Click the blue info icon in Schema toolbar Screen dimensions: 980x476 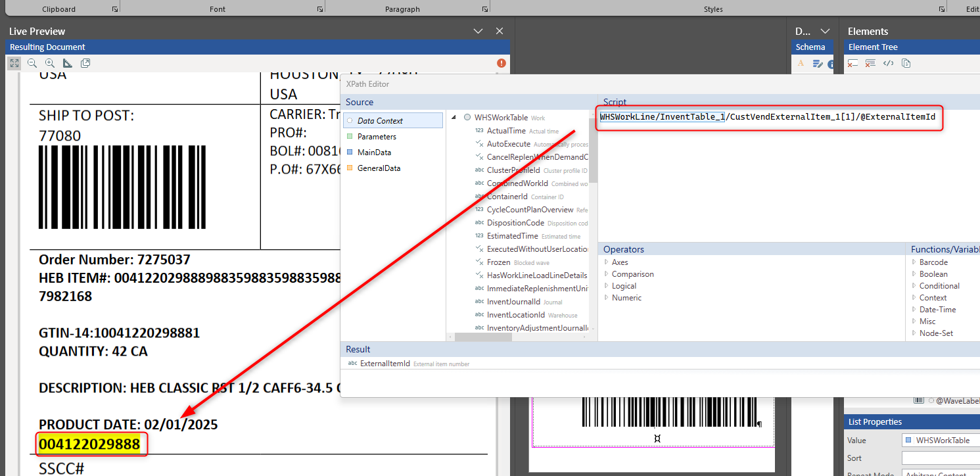pos(832,64)
